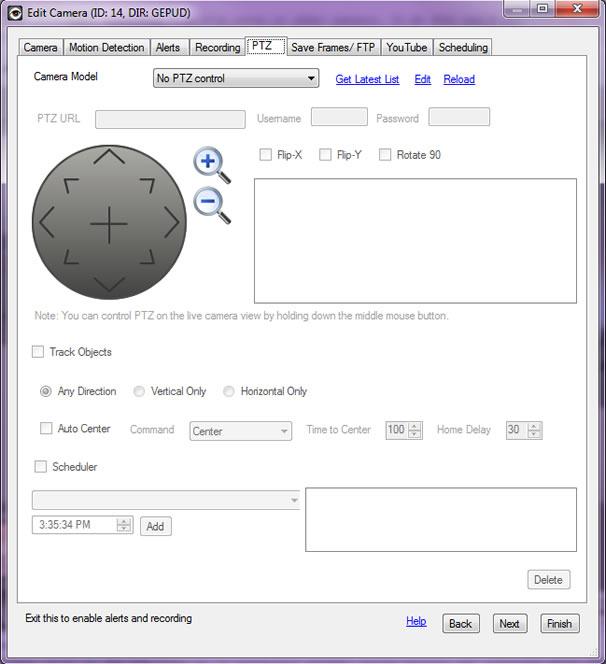606x664 pixels.
Task: Open the scheduler command dropdown above the time field
Action: [166, 500]
